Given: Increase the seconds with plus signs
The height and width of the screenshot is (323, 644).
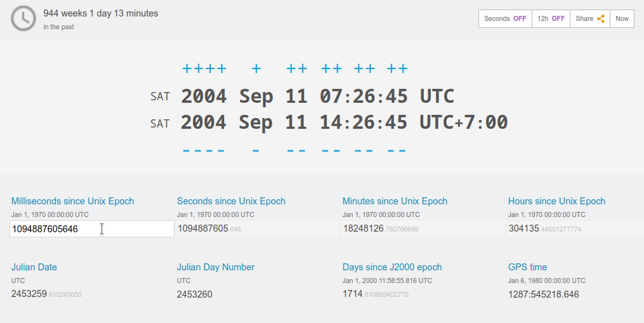Looking at the screenshot, I should click(397, 69).
